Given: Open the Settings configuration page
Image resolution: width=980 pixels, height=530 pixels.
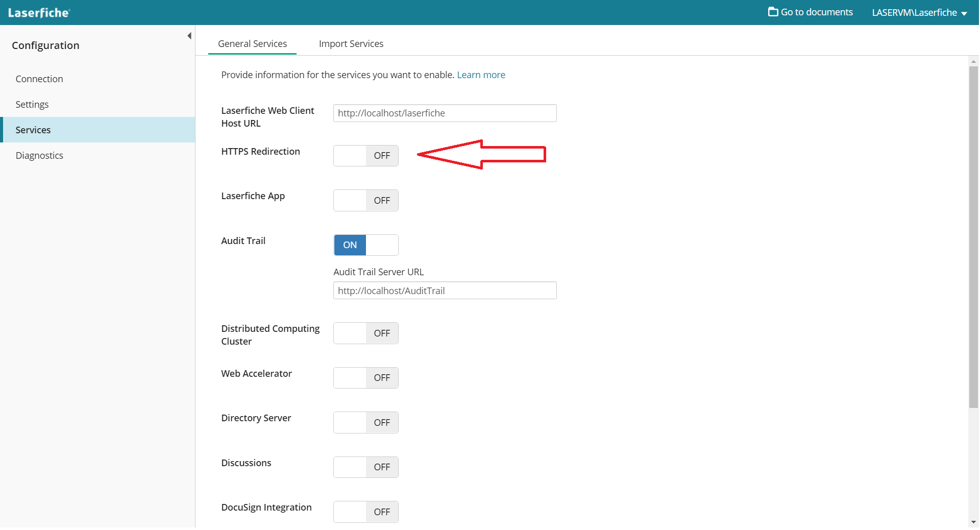Looking at the screenshot, I should (x=32, y=105).
